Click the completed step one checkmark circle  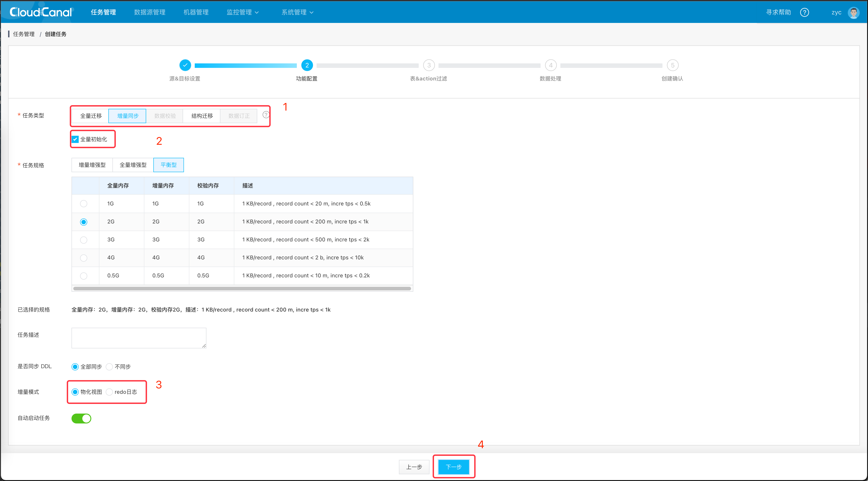185,65
